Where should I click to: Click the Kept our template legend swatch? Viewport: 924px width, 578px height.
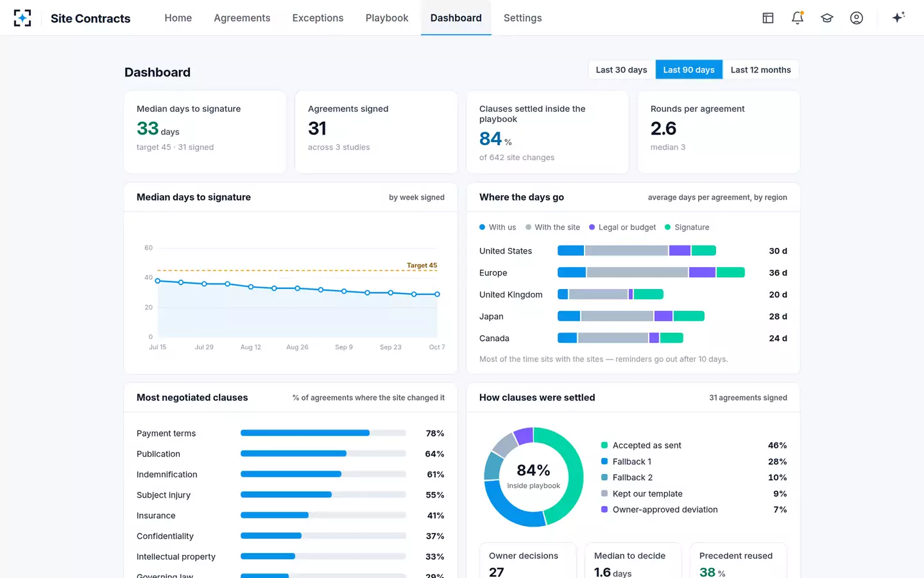[604, 493]
